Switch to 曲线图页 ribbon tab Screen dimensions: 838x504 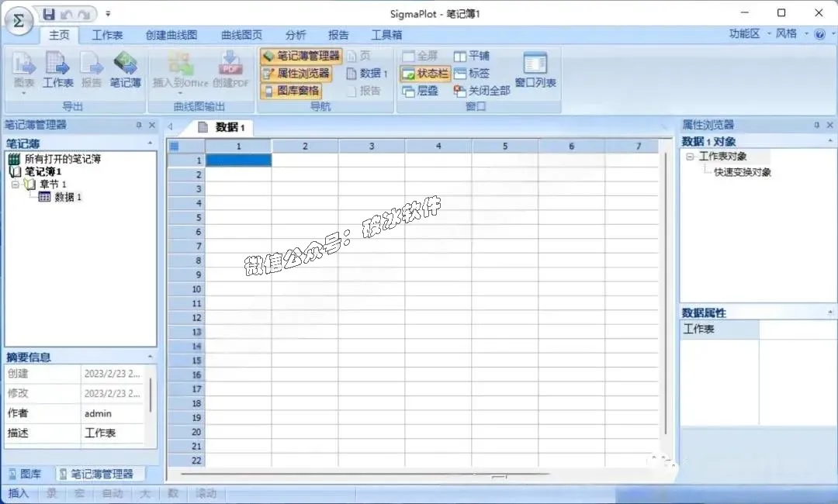(x=241, y=35)
